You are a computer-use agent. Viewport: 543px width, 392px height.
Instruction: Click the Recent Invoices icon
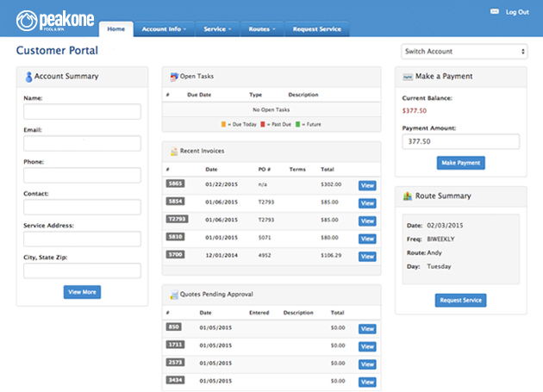point(174,152)
